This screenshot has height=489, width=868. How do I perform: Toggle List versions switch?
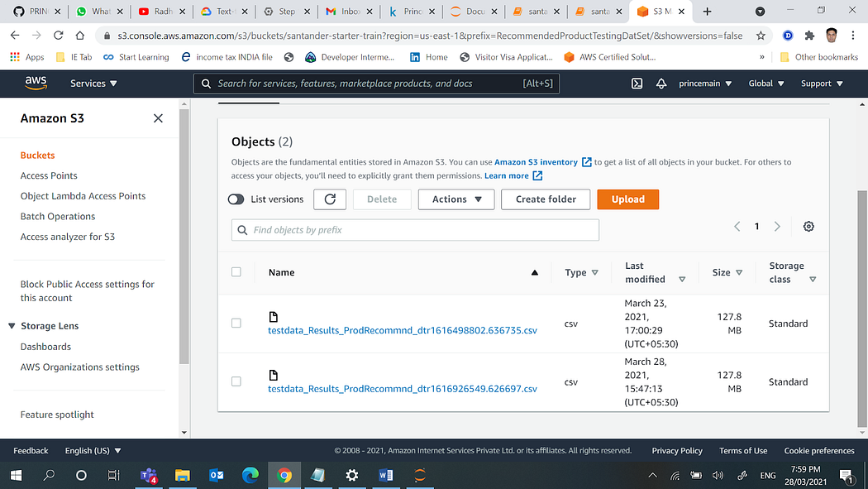[x=236, y=199]
